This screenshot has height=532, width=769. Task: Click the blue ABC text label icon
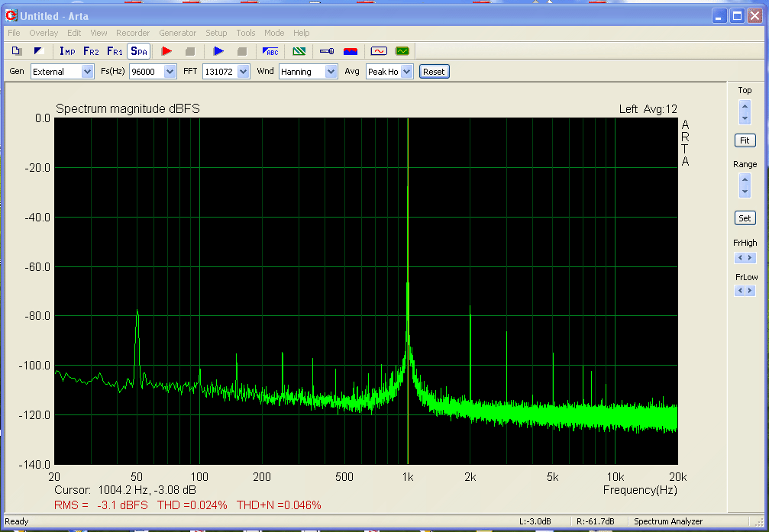pyautogui.click(x=270, y=51)
